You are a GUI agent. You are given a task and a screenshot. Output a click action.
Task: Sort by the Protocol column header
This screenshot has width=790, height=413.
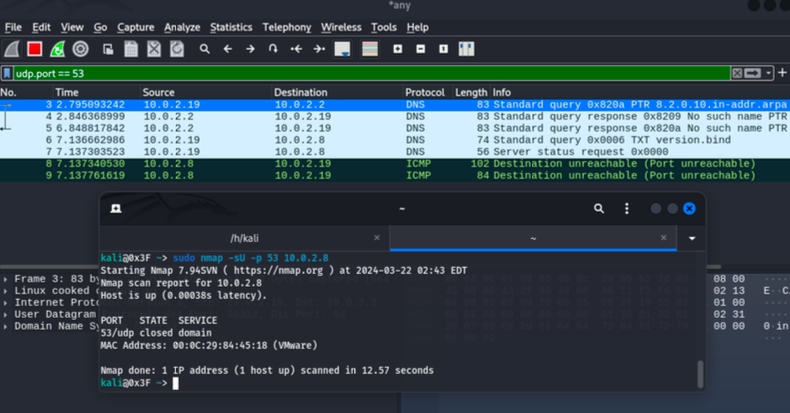(x=428, y=92)
